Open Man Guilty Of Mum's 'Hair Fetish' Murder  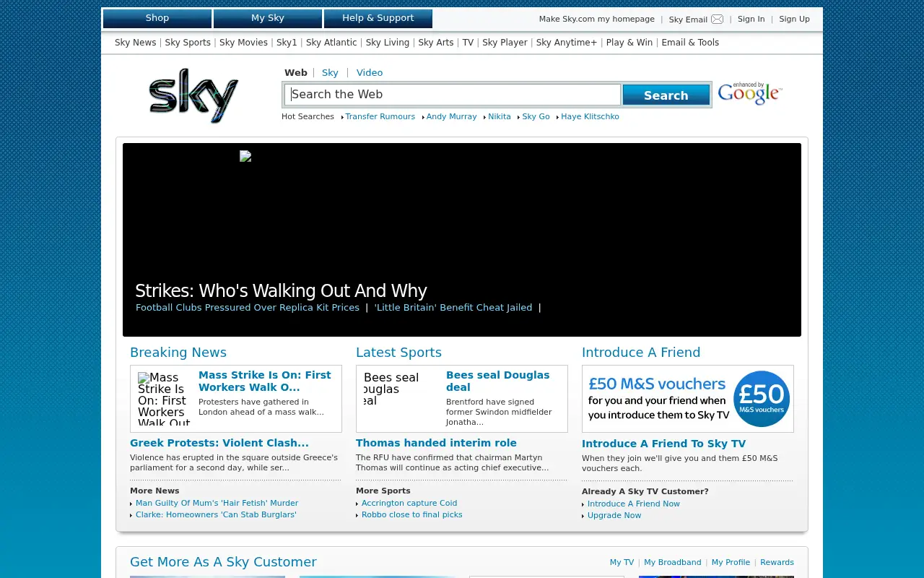click(217, 503)
